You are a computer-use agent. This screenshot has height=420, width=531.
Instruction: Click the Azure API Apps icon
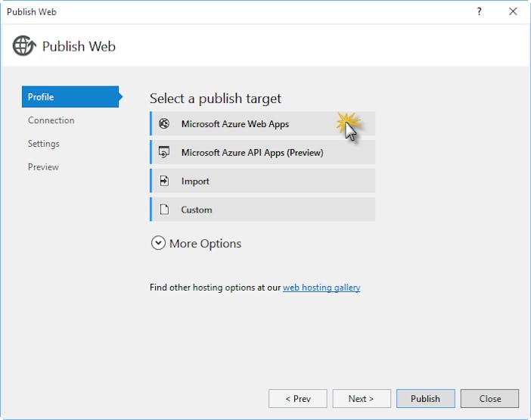pyautogui.click(x=164, y=152)
